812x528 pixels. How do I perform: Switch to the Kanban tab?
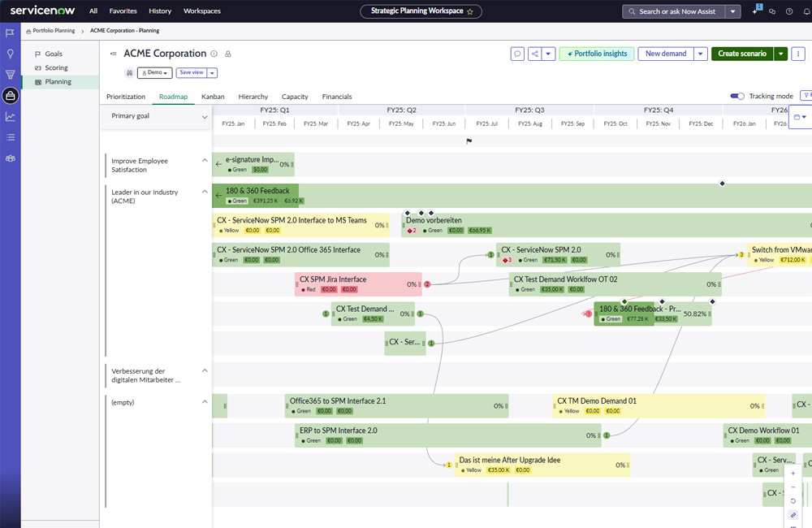point(213,97)
